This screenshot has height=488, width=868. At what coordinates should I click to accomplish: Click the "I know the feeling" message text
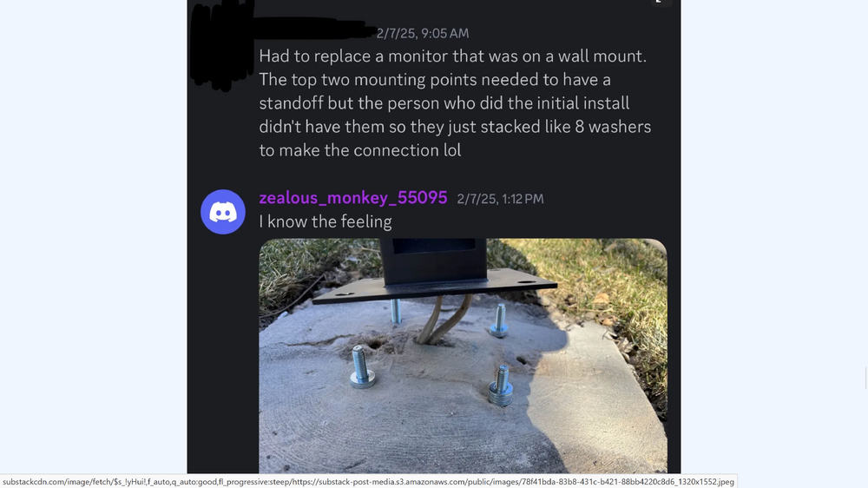coord(325,221)
